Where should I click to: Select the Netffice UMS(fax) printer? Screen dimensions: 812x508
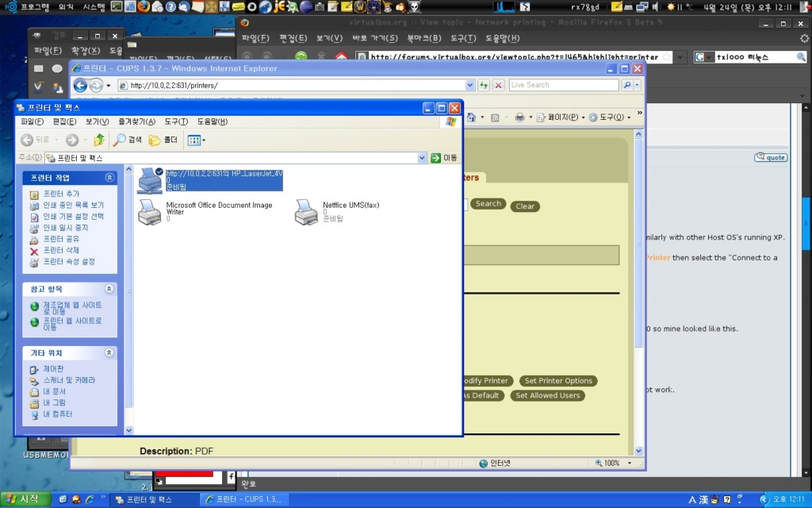306,212
